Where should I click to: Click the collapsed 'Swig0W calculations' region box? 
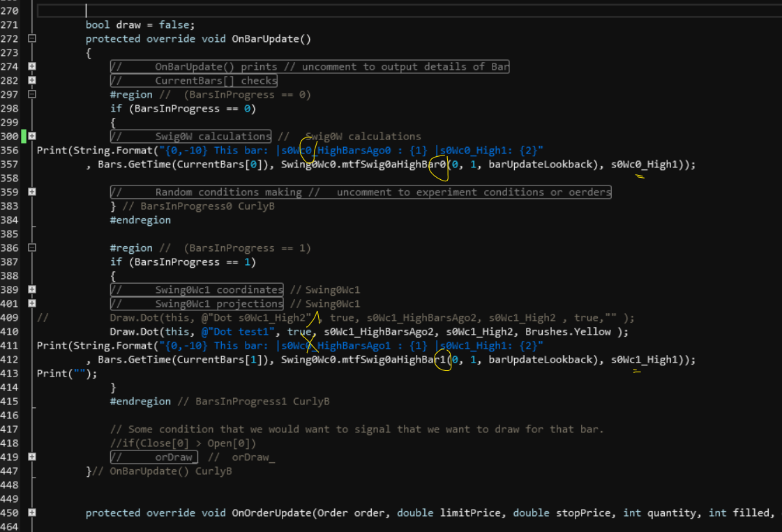pyautogui.click(x=190, y=136)
